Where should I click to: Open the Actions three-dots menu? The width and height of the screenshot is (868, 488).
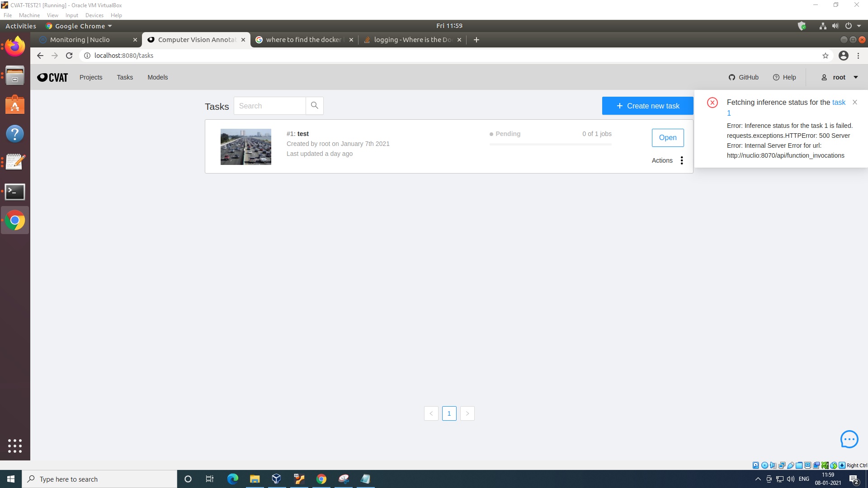682,160
